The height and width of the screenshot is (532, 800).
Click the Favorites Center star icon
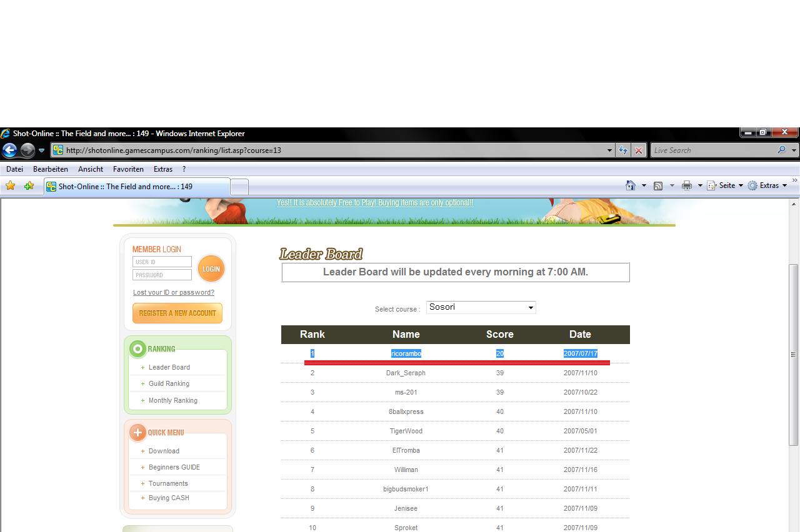click(x=10, y=186)
